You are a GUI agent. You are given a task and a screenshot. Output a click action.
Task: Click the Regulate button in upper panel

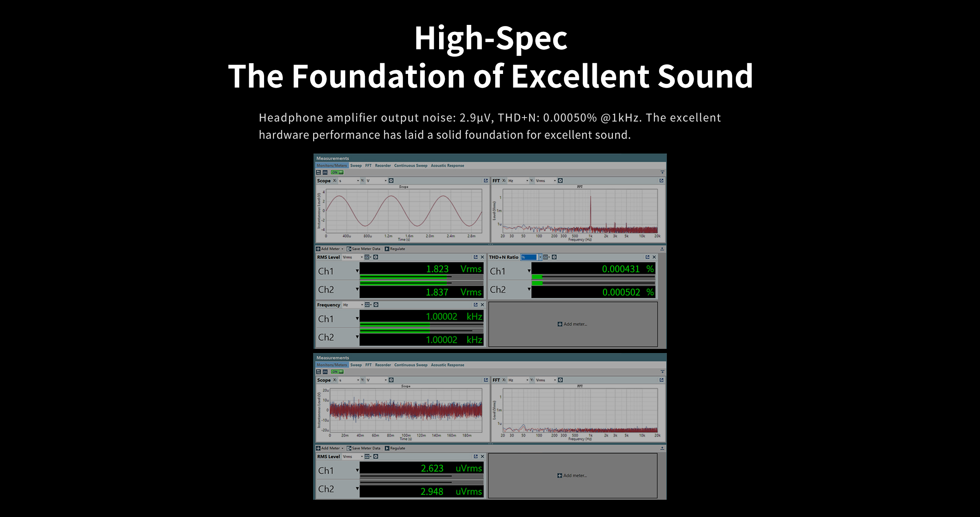(x=395, y=249)
